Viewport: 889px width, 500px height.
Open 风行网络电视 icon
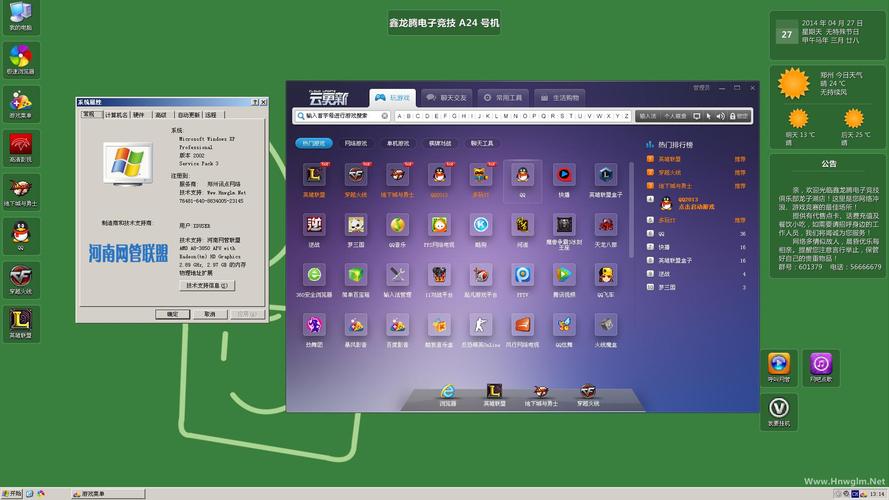[522, 325]
